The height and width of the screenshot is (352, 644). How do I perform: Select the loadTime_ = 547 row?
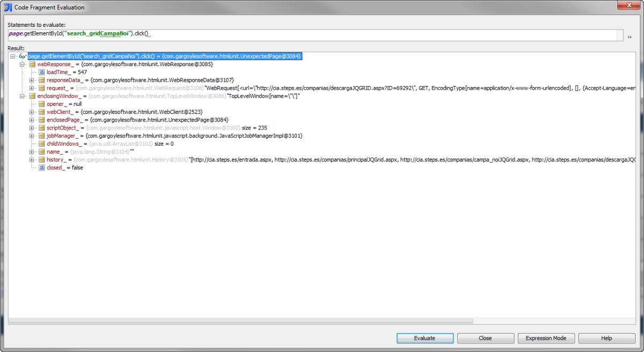(x=67, y=72)
